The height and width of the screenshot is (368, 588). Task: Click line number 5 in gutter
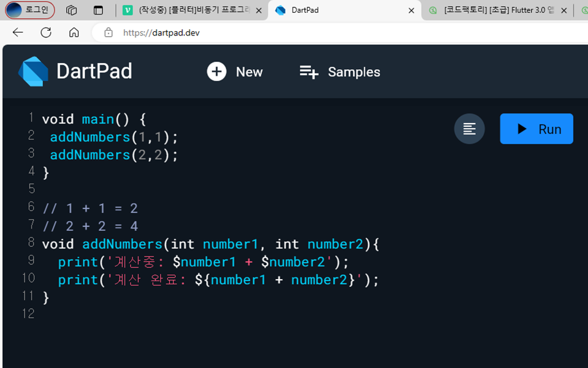point(31,189)
